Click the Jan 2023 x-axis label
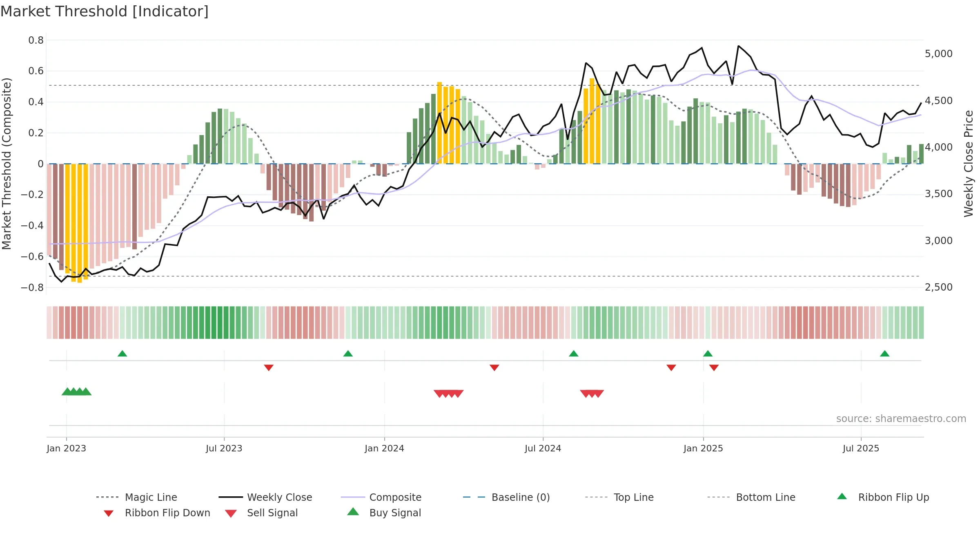Screen dimensions: 980x551 [x=67, y=449]
